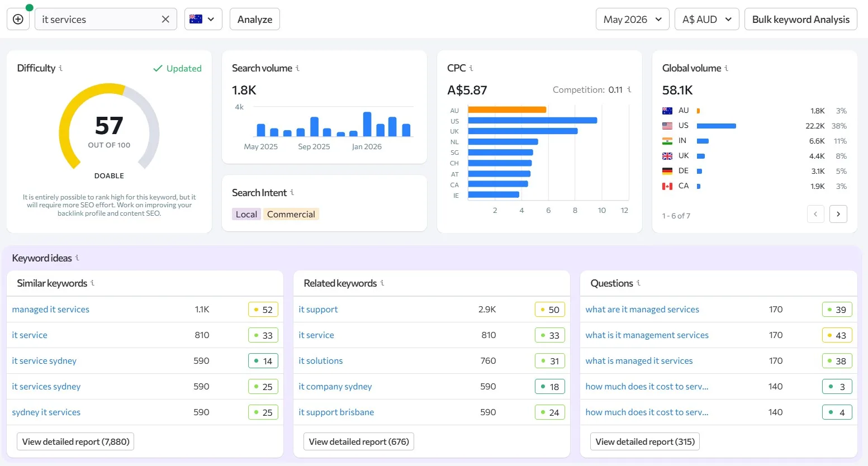This screenshot has height=466, width=868.
Task: Click the Keyword ideas info icon
Action: pos(77,258)
